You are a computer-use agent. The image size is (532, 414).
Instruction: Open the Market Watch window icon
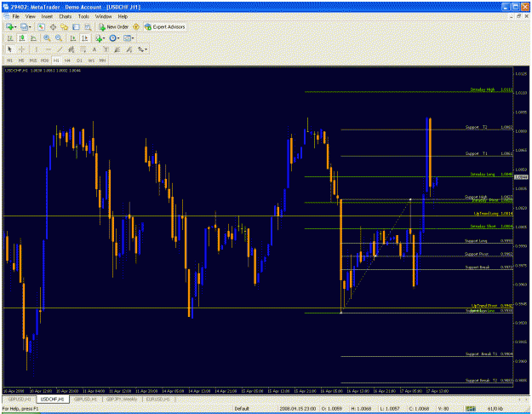[41, 26]
